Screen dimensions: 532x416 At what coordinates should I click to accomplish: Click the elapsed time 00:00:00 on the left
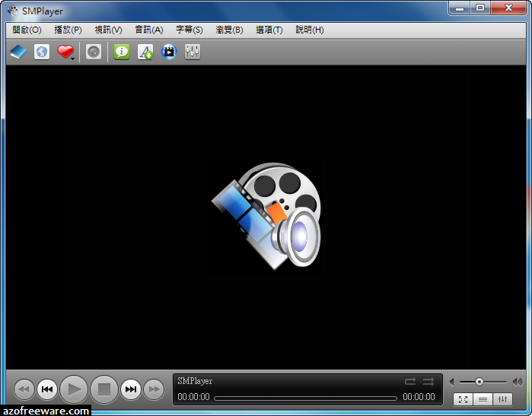pos(194,397)
